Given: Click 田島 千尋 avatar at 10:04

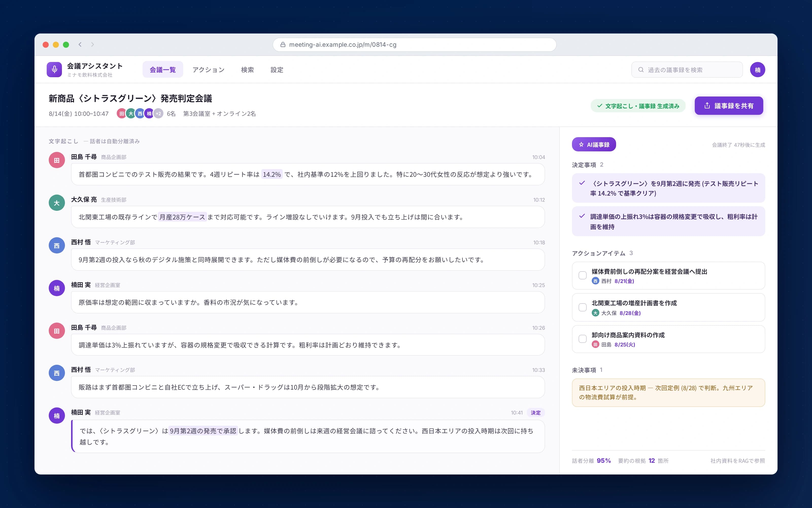Looking at the screenshot, I should [57, 160].
